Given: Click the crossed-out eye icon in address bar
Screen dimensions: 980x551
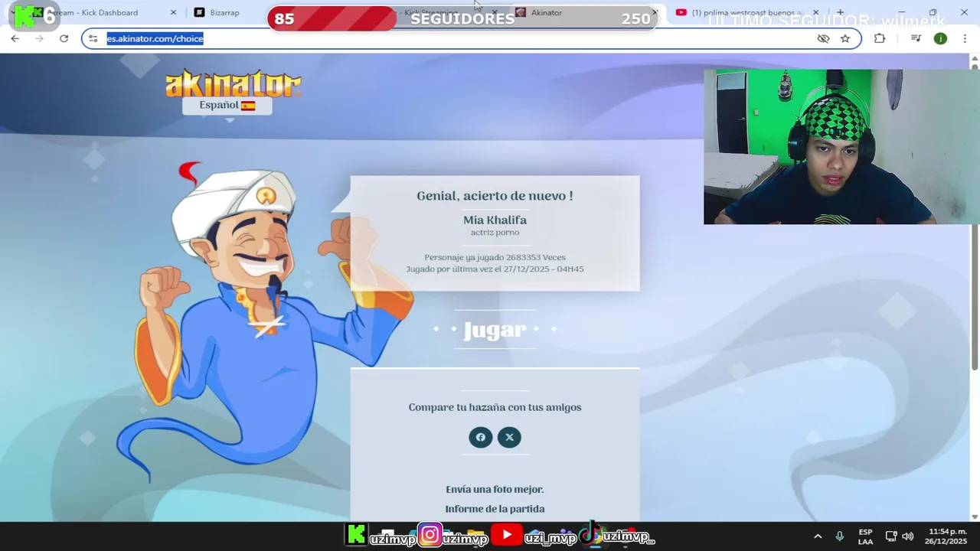Looking at the screenshot, I should pyautogui.click(x=823, y=38).
